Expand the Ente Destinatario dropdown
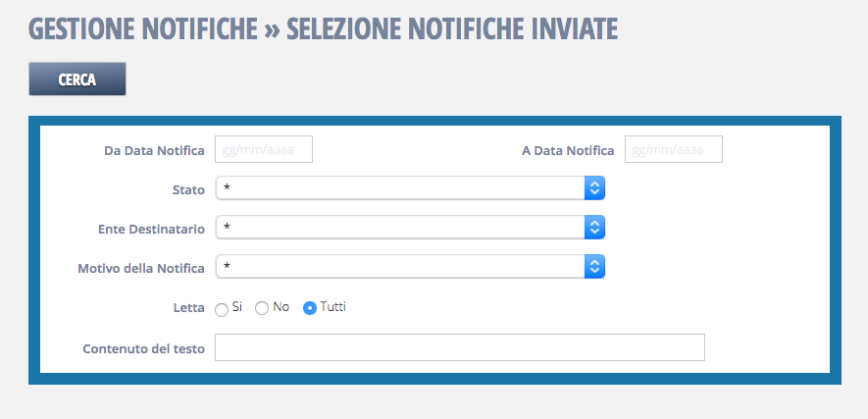Viewport: 868px width, 419px height. click(409, 228)
